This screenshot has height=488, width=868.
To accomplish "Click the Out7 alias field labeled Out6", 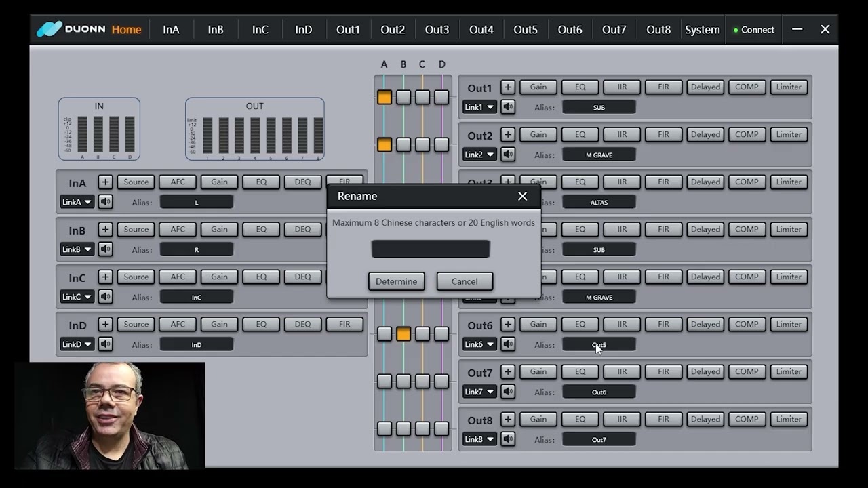I will point(599,392).
